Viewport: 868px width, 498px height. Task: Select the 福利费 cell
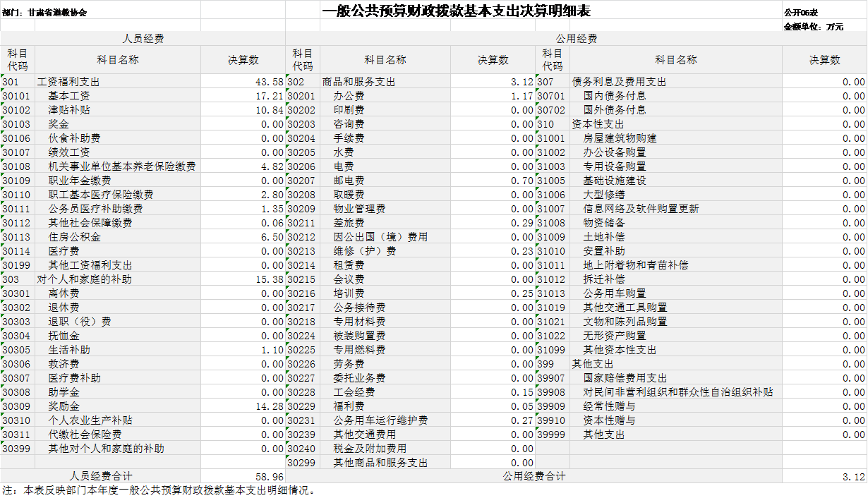tap(385, 406)
